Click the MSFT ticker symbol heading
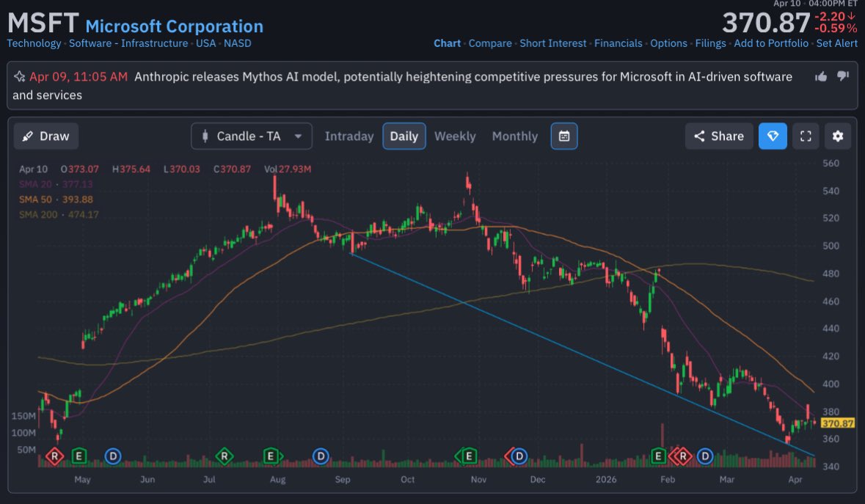 (x=43, y=23)
